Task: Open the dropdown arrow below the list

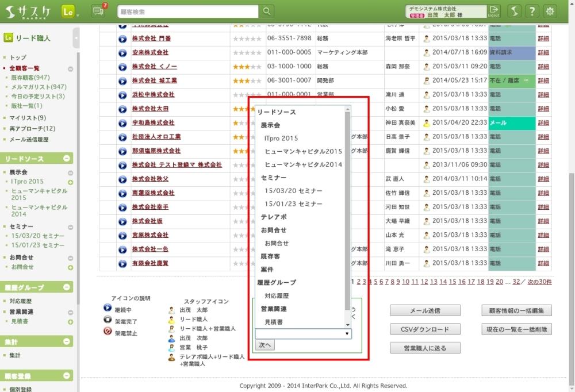Action: pyautogui.click(x=347, y=334)
